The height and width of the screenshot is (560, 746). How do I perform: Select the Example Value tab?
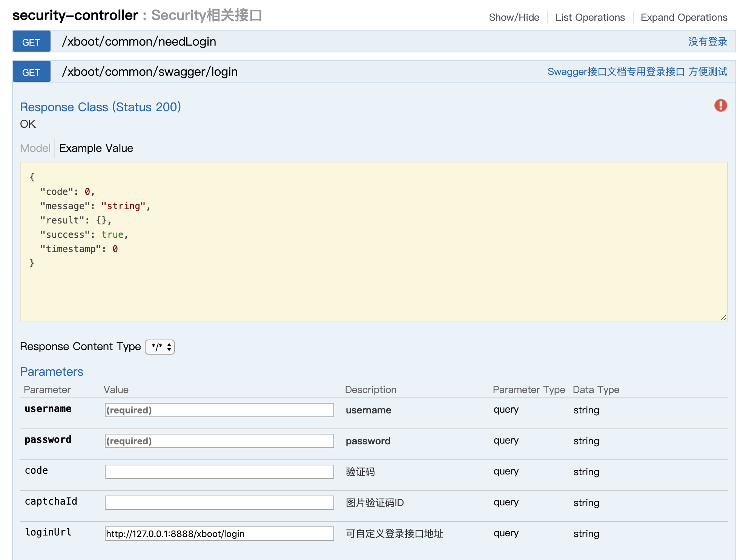click(x=96, y=148)
